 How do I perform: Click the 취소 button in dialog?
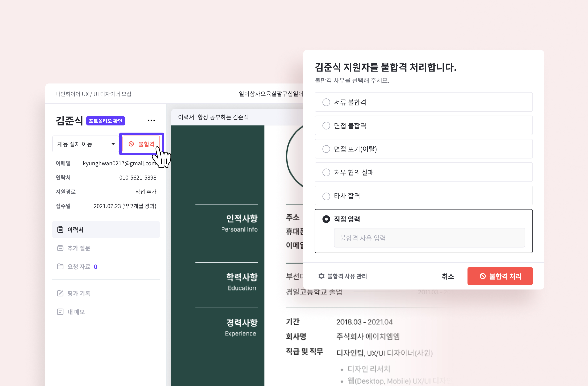tap(448, 276)
